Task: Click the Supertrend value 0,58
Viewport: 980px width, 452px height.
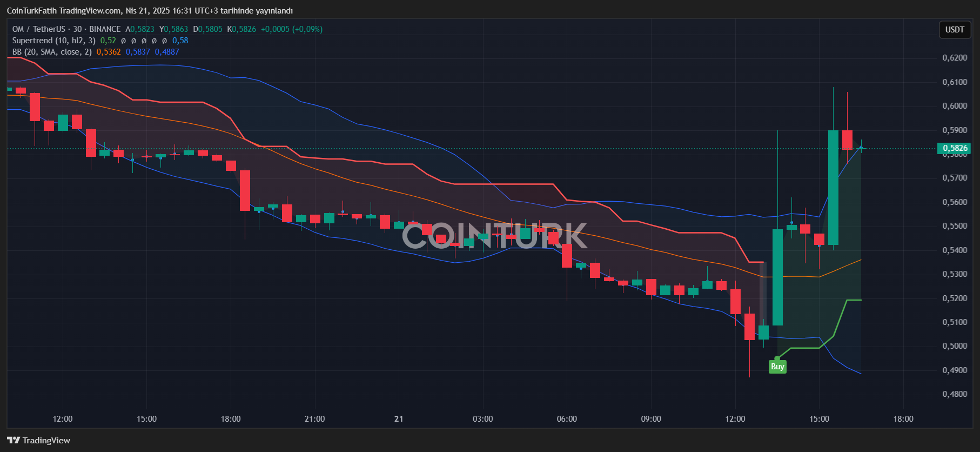Action: point(180,41)
